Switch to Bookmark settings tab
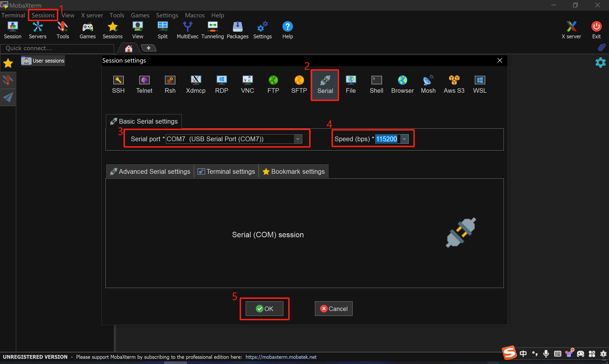 point(294,171)
